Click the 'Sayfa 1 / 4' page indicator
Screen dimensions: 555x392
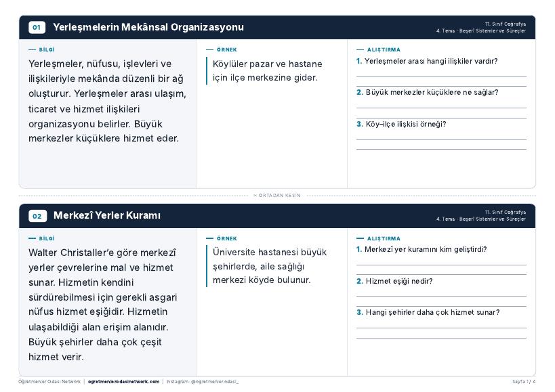tap(524, 382)
